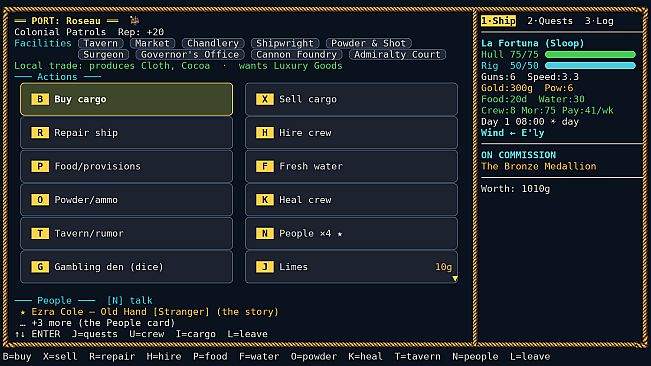The image size is (651, 366).
Task: Open the People ×4 action entry
Action: [351, 234]
